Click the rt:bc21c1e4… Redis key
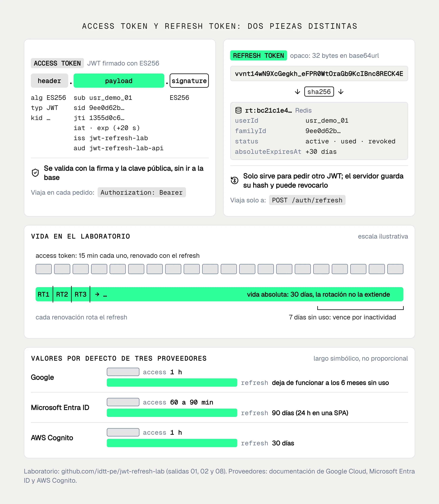The width and height of the screenshot is (439, 504). tap(268, 110)
